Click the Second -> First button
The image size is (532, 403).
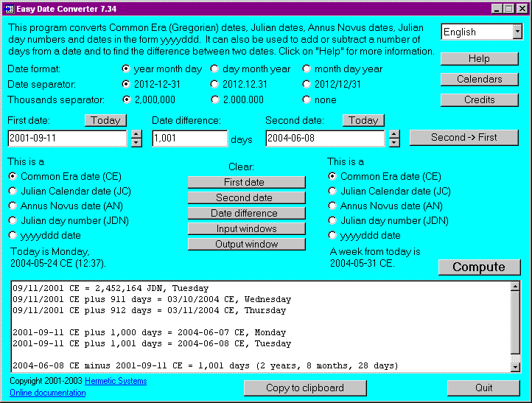(463, 137)
